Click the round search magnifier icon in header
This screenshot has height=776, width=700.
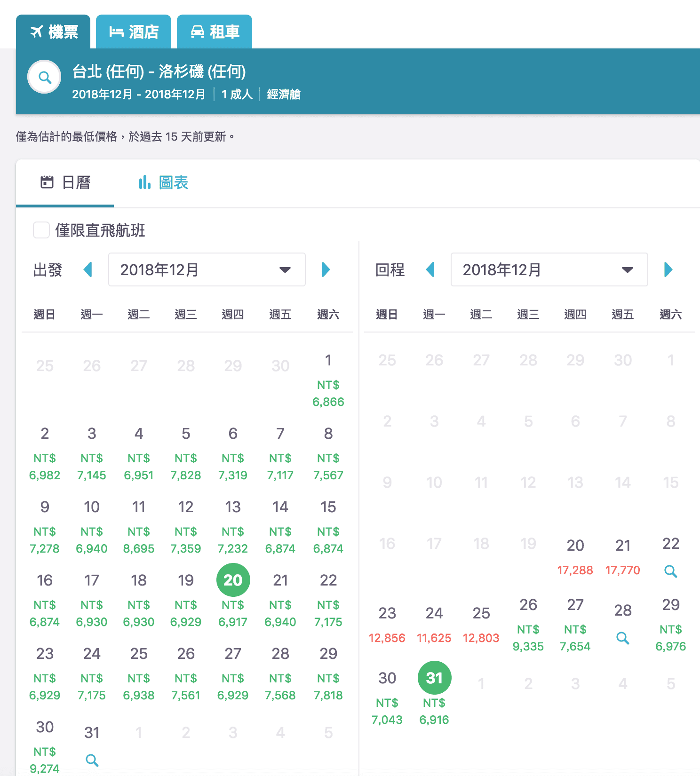coord(45,77)
